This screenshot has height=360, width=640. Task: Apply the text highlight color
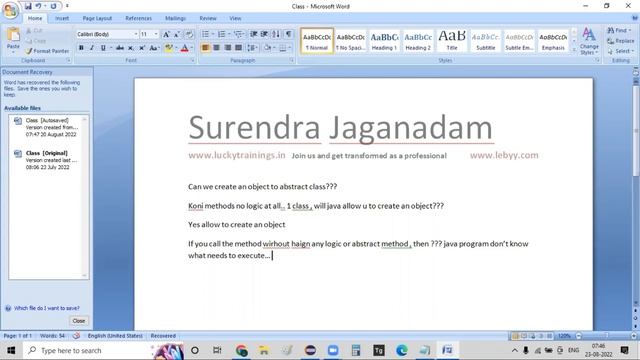[x=168, y=48]
